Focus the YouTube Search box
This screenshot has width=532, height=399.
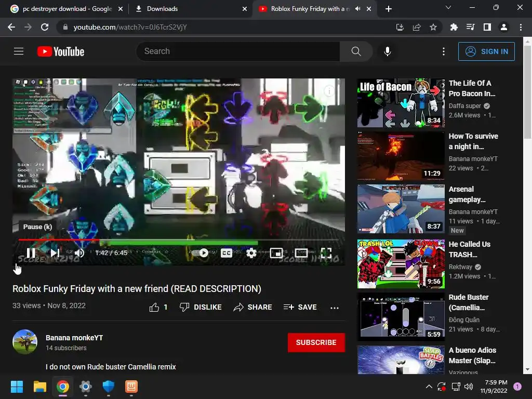pos(238,51)
